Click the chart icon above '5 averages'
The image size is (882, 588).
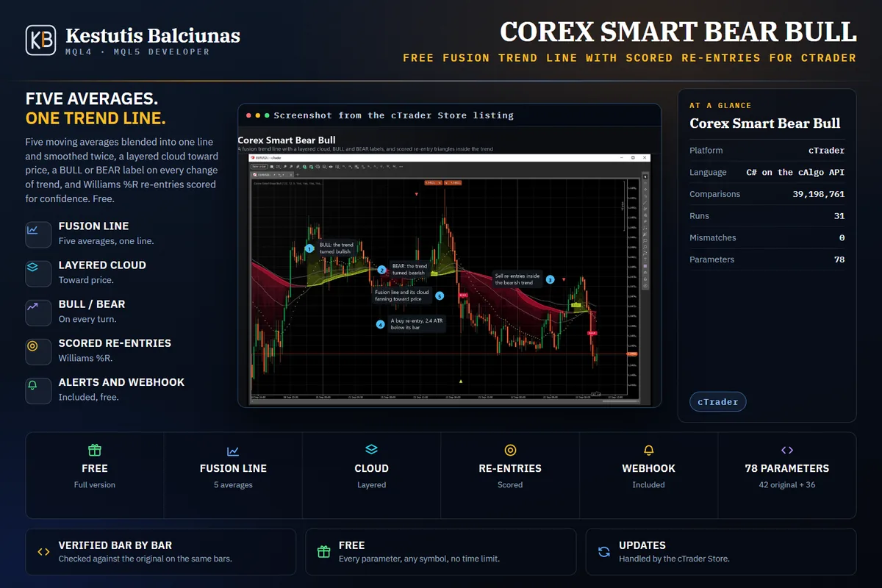pos(233,450)
